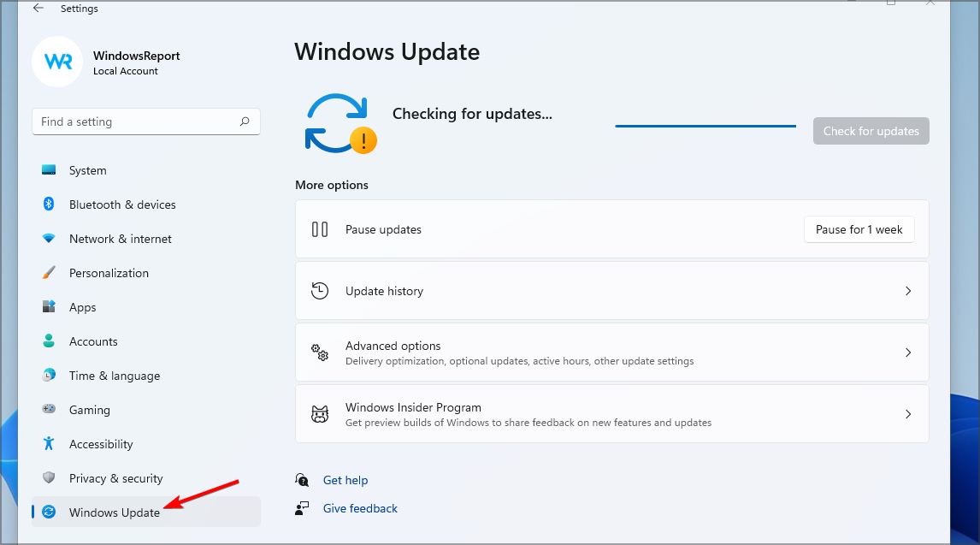Viewport: 980px width, 545px height.
Task: Click the Update history clock icon
Action: 319,291
